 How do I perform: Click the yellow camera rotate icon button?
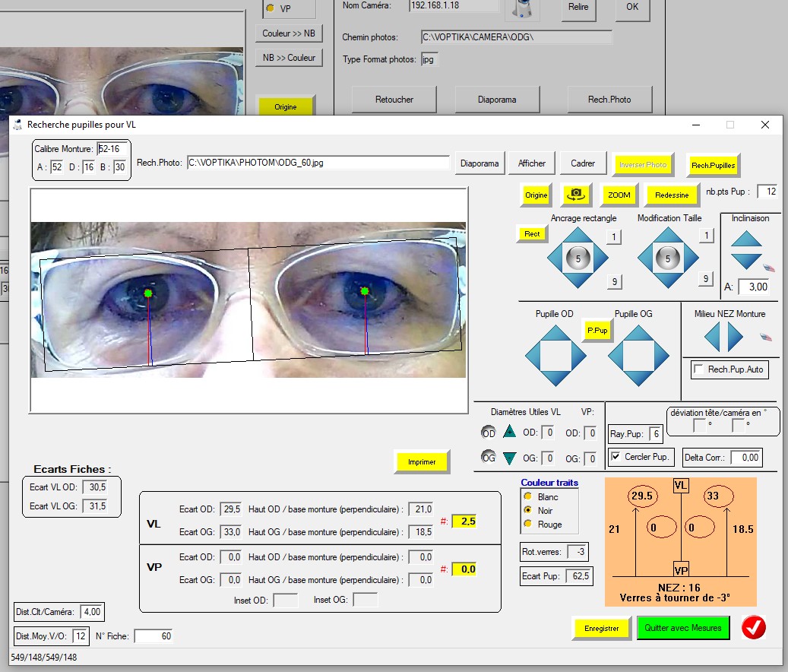[576, 195]
